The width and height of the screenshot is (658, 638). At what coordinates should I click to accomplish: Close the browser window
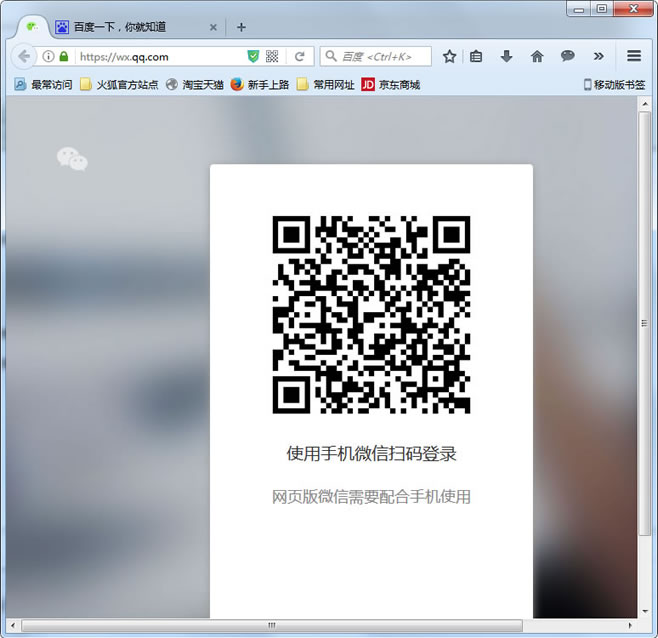(x=634, y=9)
